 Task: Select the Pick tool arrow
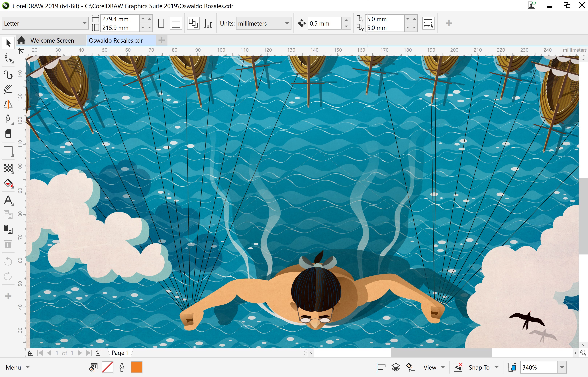click(x=8, y=43)
